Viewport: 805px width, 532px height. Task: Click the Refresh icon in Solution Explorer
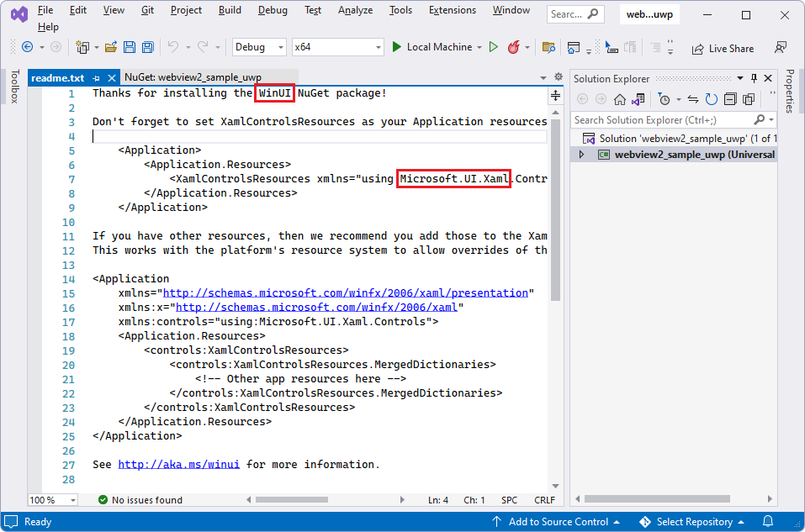point(711,99)
